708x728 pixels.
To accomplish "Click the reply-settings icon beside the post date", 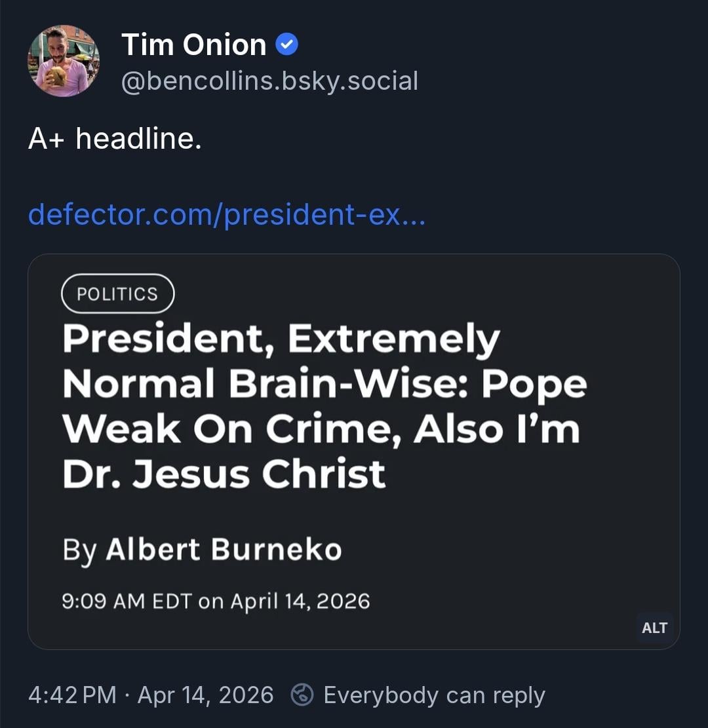I will tap(302, 695).
